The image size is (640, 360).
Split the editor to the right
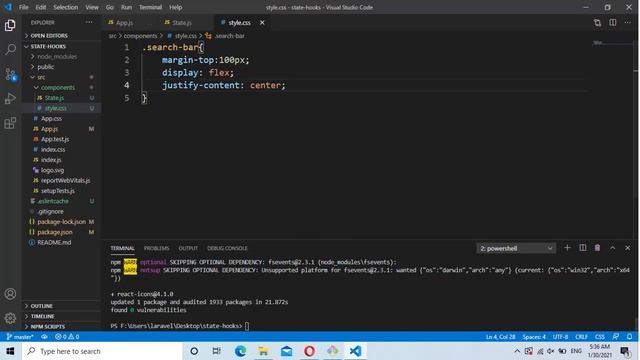(x=613, y=23)
